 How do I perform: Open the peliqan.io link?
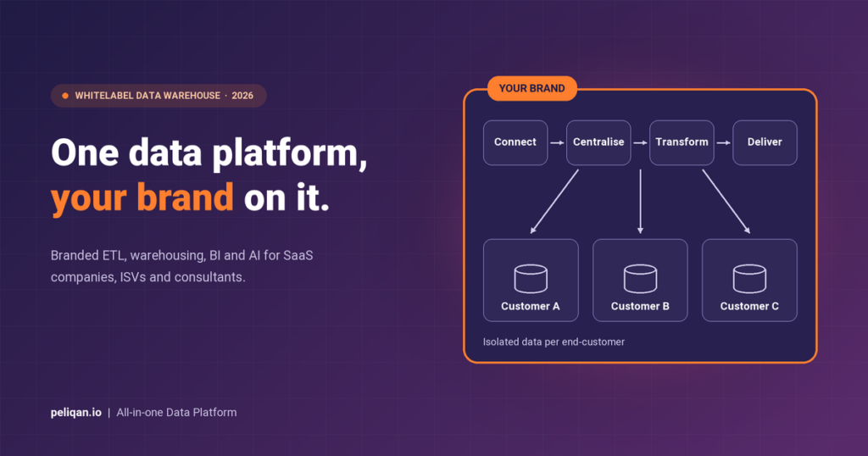point(75,413)
